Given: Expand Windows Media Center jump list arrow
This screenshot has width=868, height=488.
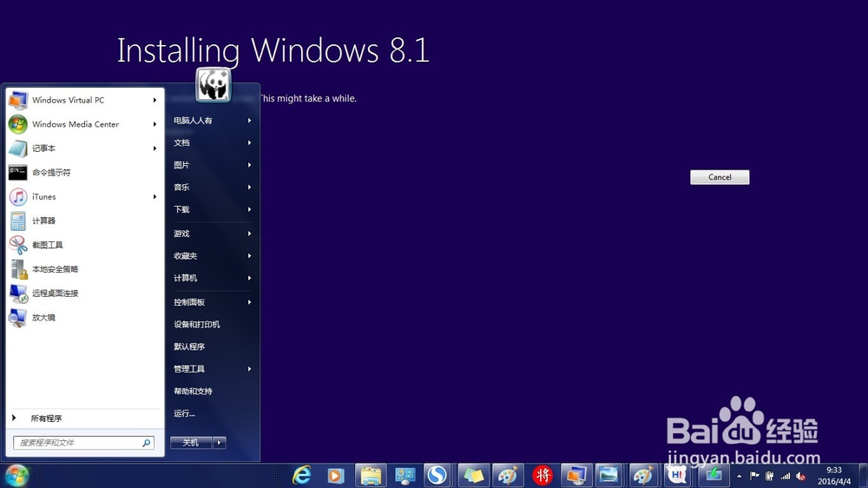Looking at the screenshot, I should pyautogui.click(x=155, y=124).
